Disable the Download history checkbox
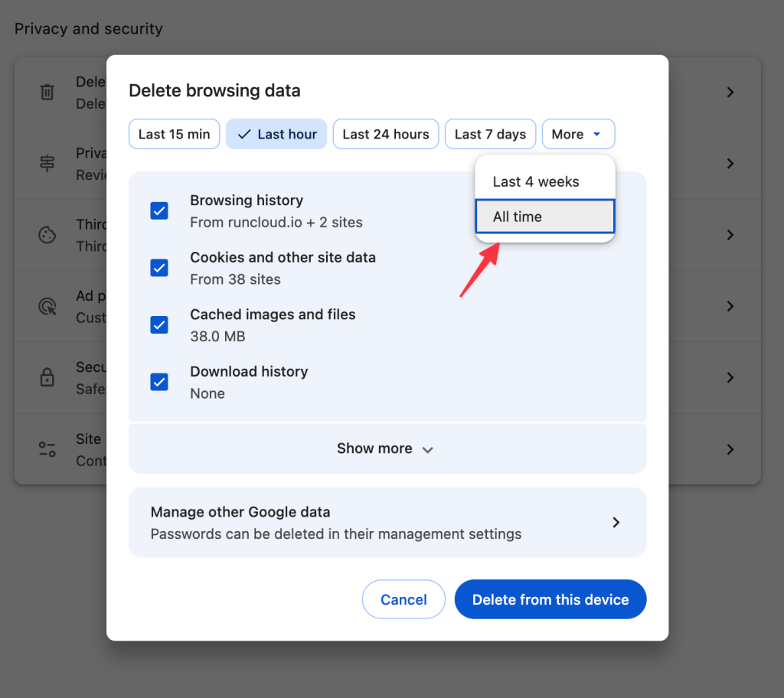Viewport: 784px width, 698px height. point(159,382)
